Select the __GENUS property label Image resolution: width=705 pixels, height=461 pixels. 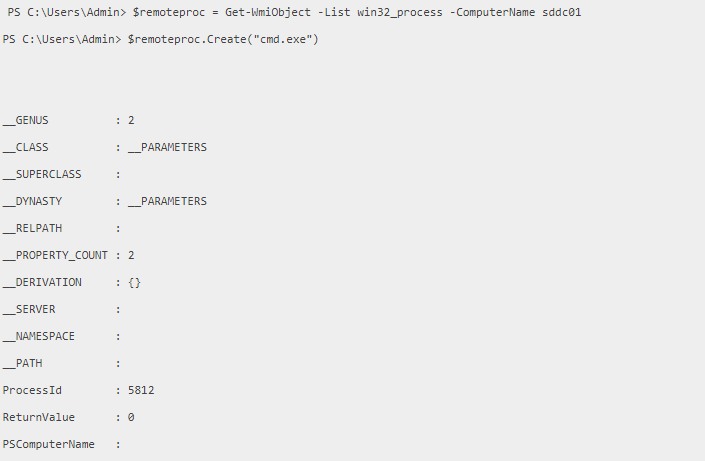(x=26, y=120)
